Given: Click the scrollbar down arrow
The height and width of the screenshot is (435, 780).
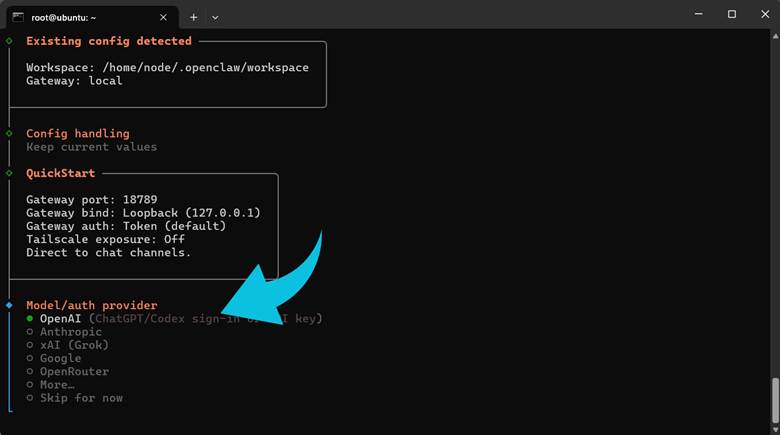Looking at the screenshot, I should click(776, 430).
